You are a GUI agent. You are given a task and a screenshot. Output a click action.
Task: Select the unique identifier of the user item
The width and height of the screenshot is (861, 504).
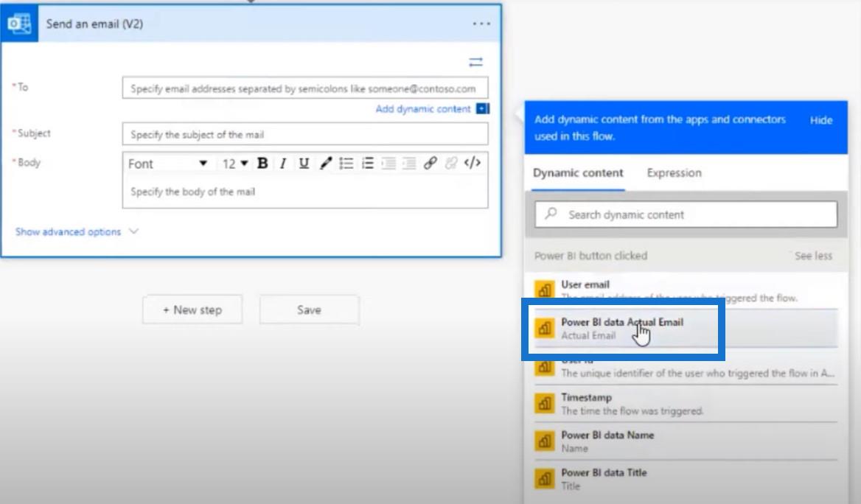click(x=686, y=368)
